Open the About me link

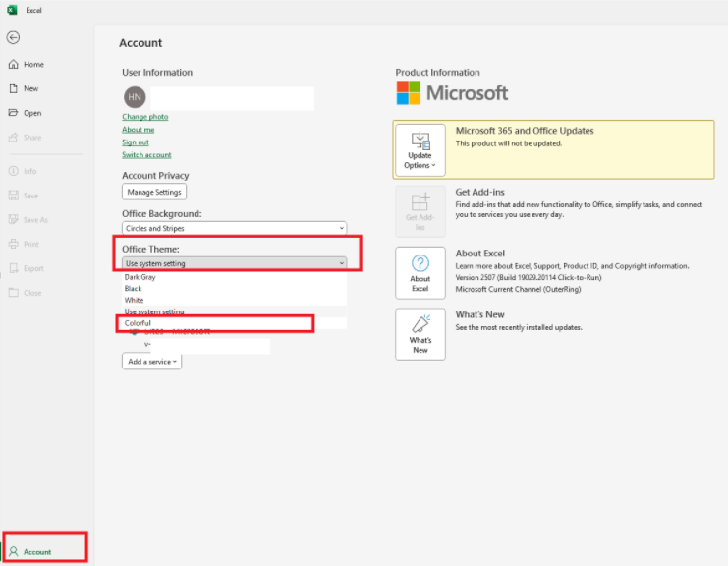(x=138, y=130)
